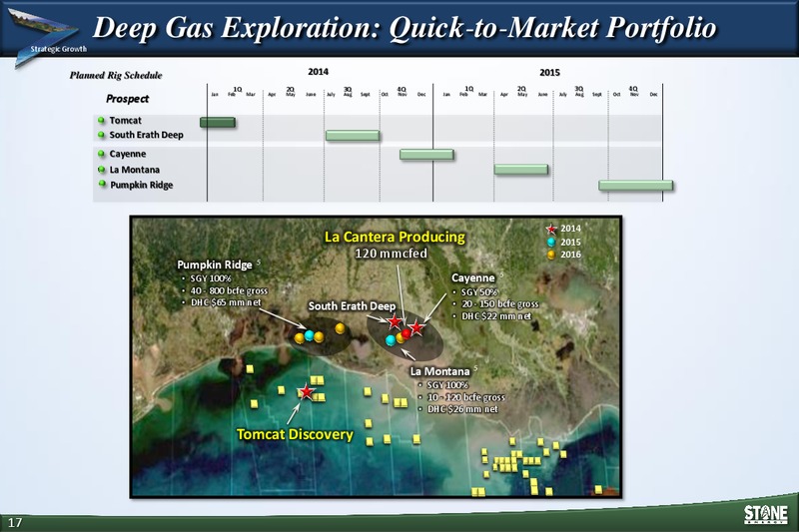Screen dimensions: 799x532
Task: Click the Cayenne prospect name in schedule
Action: click(128, 154)
